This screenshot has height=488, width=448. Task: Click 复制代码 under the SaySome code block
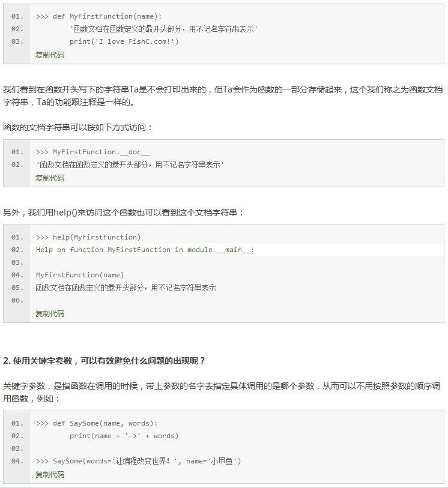click(50, 475)
